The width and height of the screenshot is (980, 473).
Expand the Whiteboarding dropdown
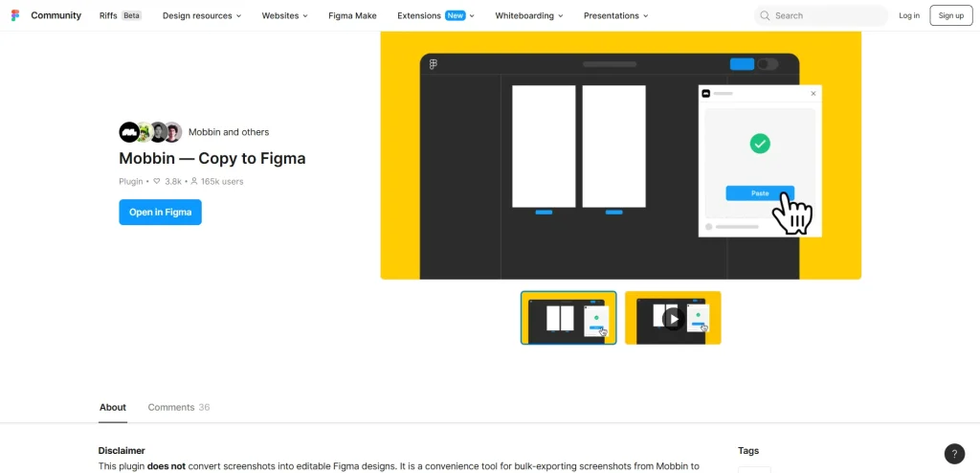click(528, 15)
